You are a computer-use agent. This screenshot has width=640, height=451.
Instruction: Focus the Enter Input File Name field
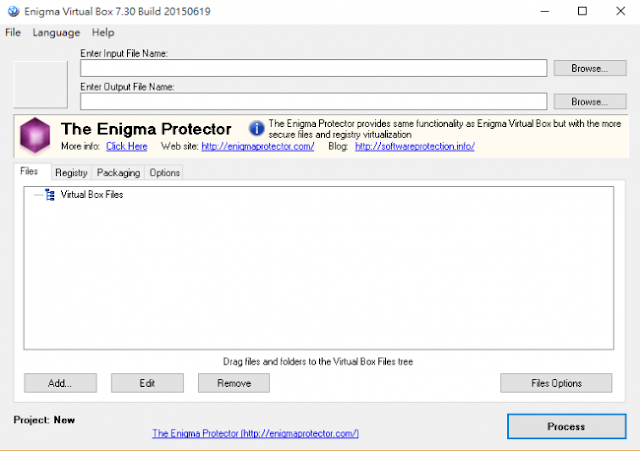point(313,68)
